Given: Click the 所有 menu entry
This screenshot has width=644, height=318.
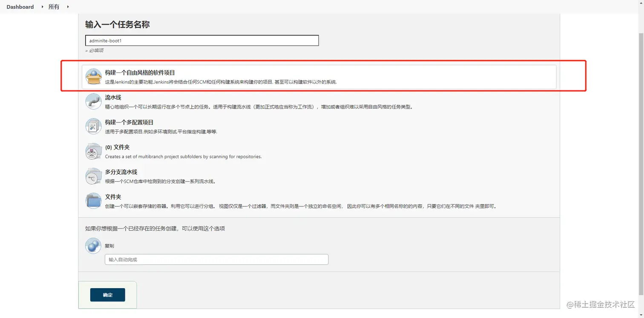Looking at the screenshot, I should tap(54, 7).
